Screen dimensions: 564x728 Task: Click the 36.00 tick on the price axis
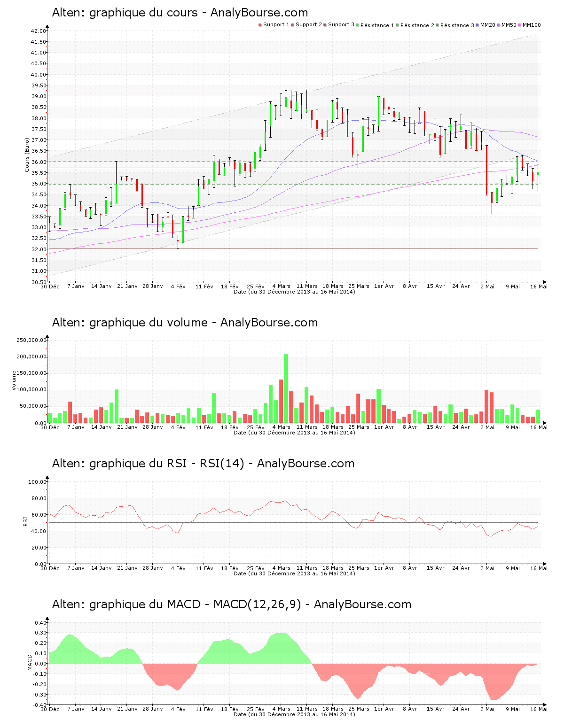click(x=39, y=162)
